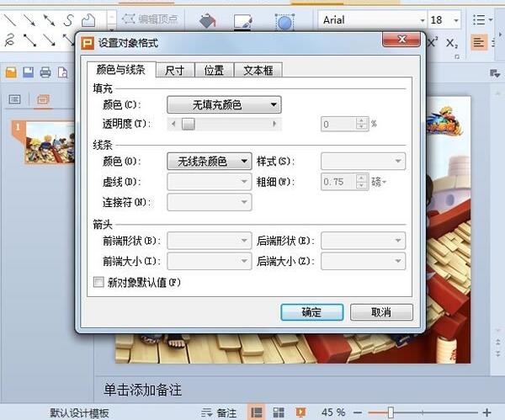Select slide 1 thumbnail
Viewport: 505px width, 420px height.
click(50, 142)
